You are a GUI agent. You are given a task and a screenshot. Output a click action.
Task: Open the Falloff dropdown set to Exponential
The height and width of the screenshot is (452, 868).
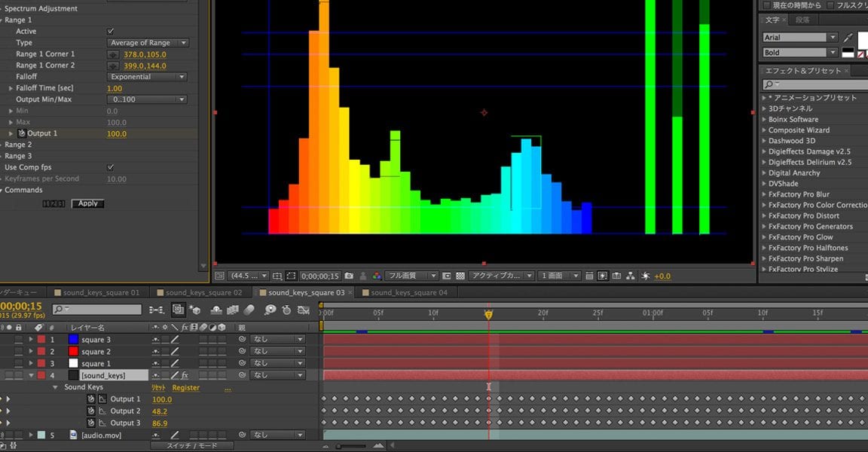click(148, 76)
